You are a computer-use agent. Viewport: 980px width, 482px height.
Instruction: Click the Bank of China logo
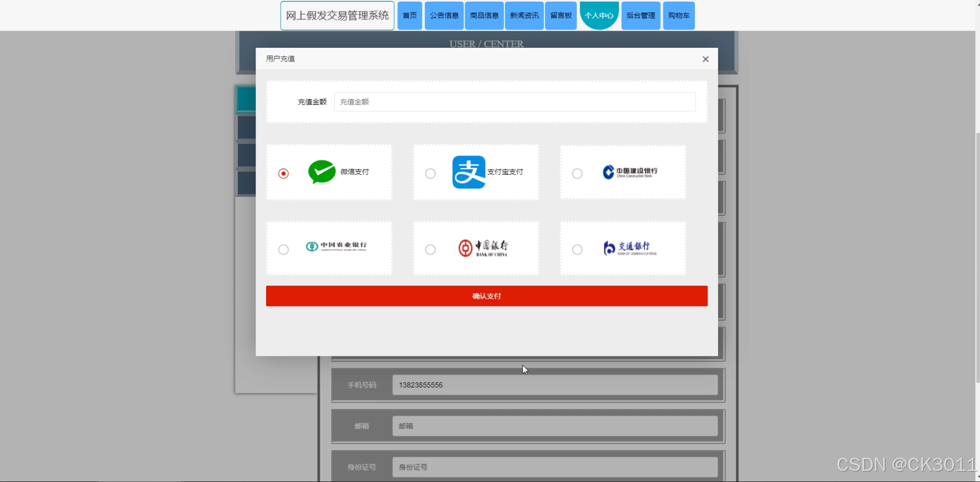(x=483, y=248)
